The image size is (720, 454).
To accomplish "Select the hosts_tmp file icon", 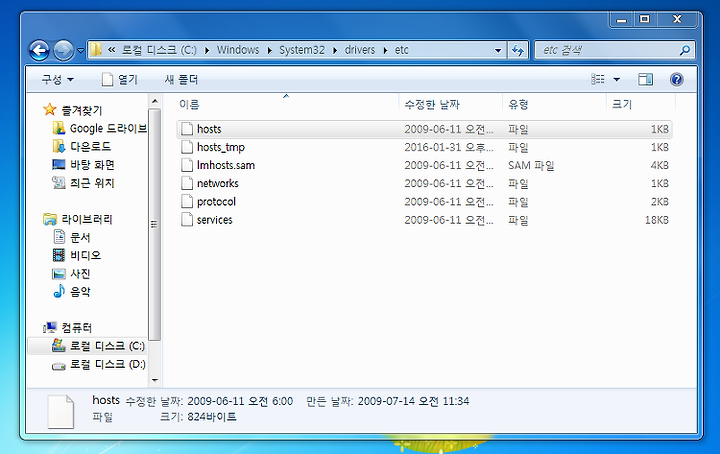I will [187, 147].
